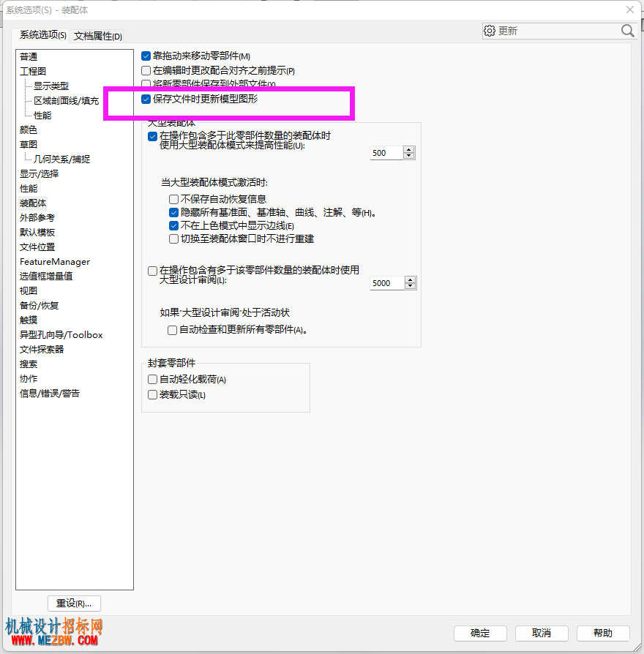The height and width of the screenshot is (654, 644).
Task: Select 外部参考 in options tree
Action: [x=37, y=218]
